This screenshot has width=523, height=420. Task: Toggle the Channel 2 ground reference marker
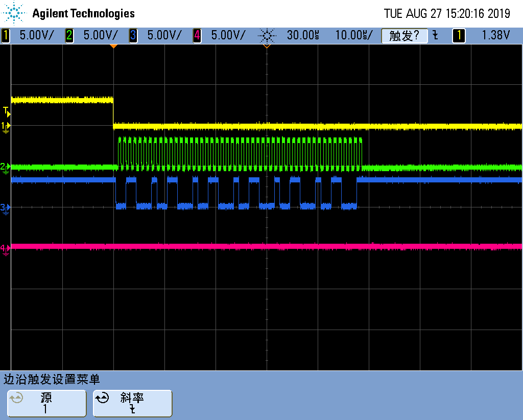tap(5, 166)
